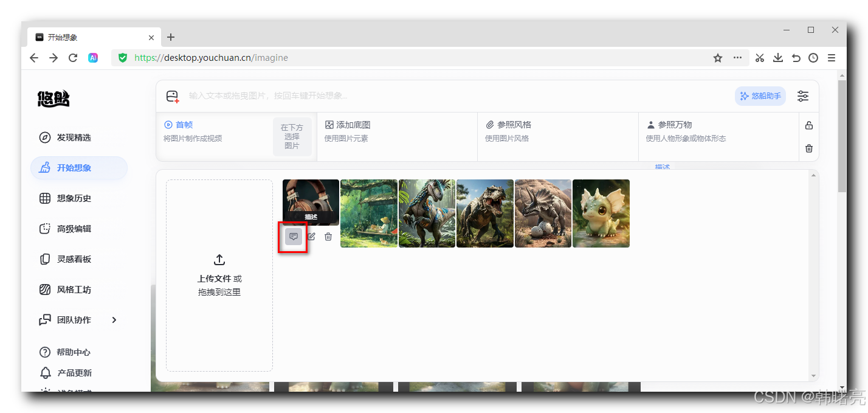
Task: Select the triceratops with eggs thumbnail
Action: tap(543, 213)
